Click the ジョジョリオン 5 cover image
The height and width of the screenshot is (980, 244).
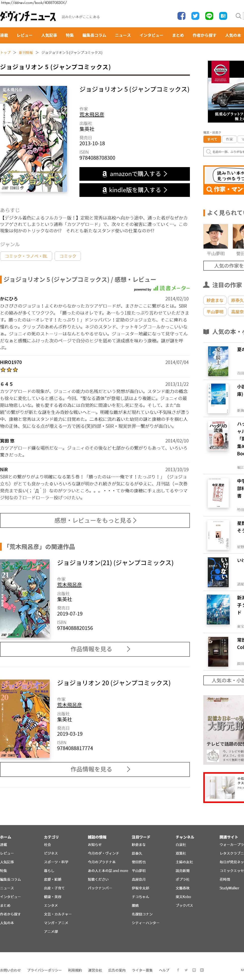tap(34, 139)
